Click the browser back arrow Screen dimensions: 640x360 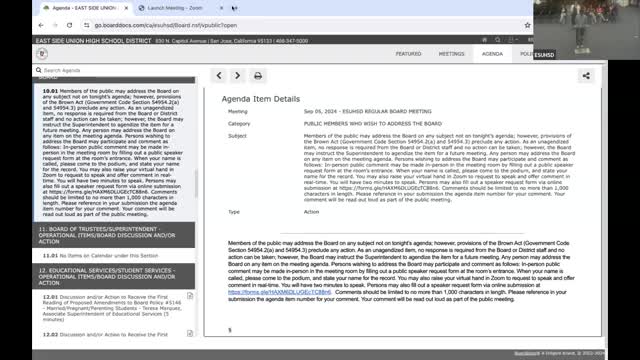tap(41, 25)
